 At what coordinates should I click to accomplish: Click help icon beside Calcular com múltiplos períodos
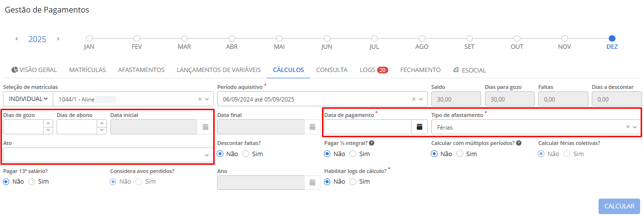(x=519, y=143)
